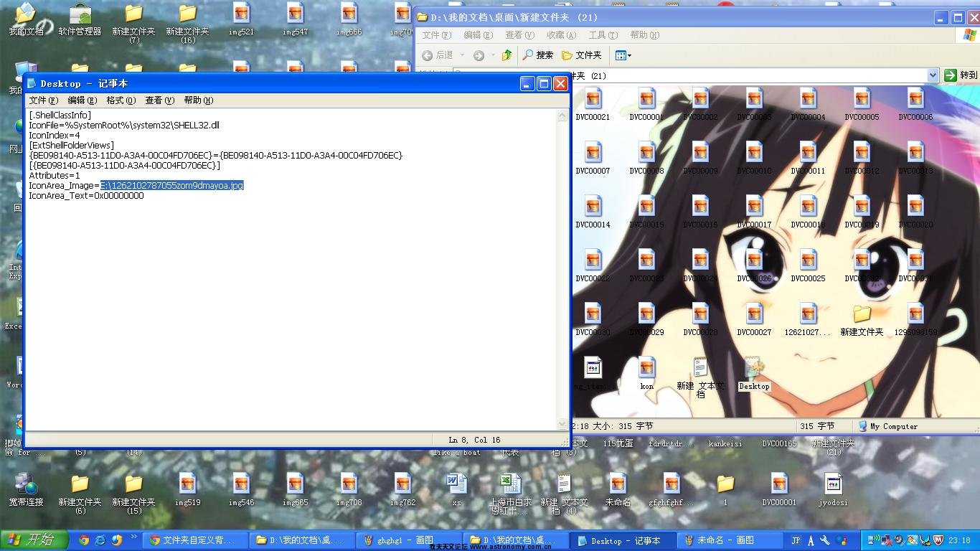Click the 上海市白求恩 Excel file on desktop

pyautogui.click(x=510, y=494)
